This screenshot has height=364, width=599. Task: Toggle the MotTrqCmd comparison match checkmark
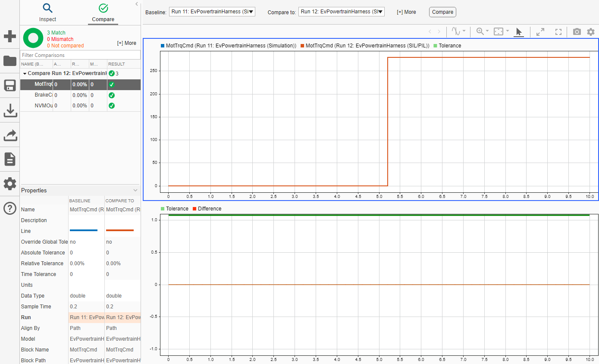(x=111, y=85)
